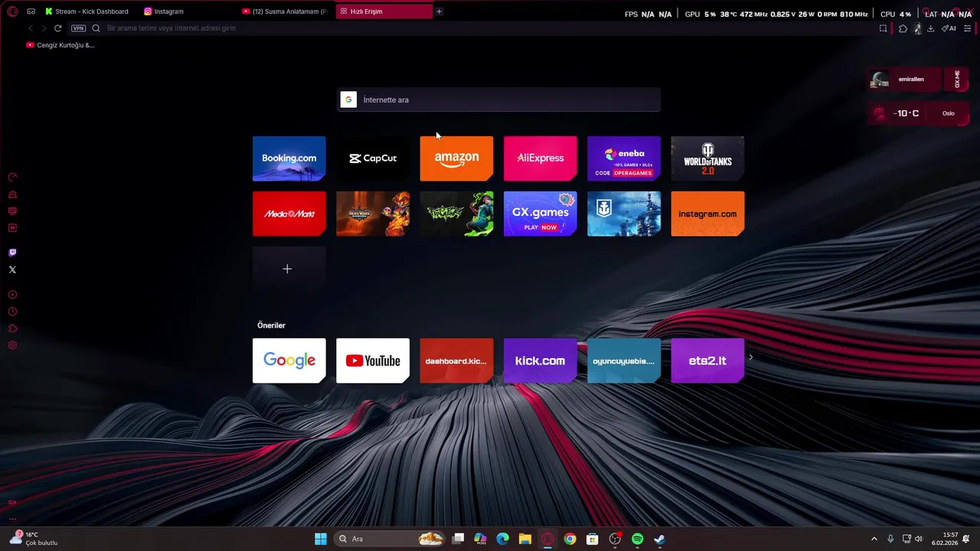Open Google Chrome from the taskbar
This screenshot has width=980, height=551.
coord(570,539)
